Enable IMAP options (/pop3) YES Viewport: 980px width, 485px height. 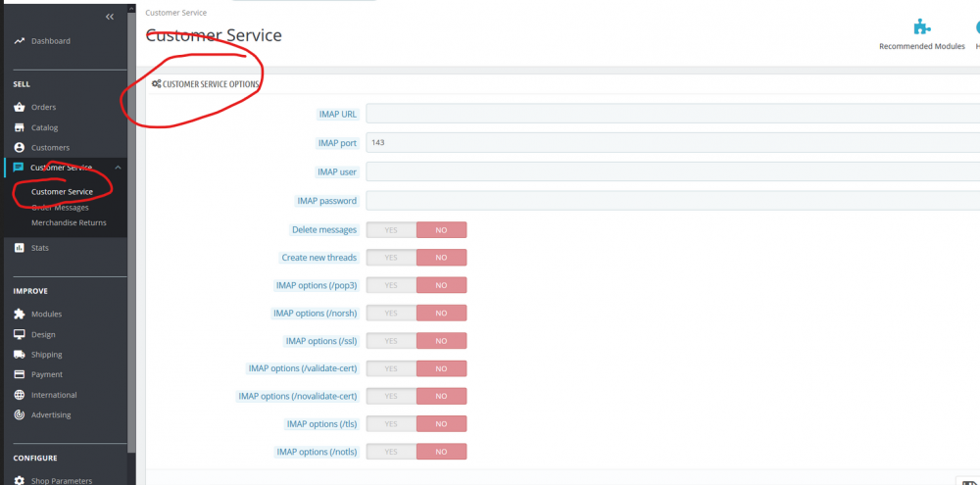click(391, 285)
